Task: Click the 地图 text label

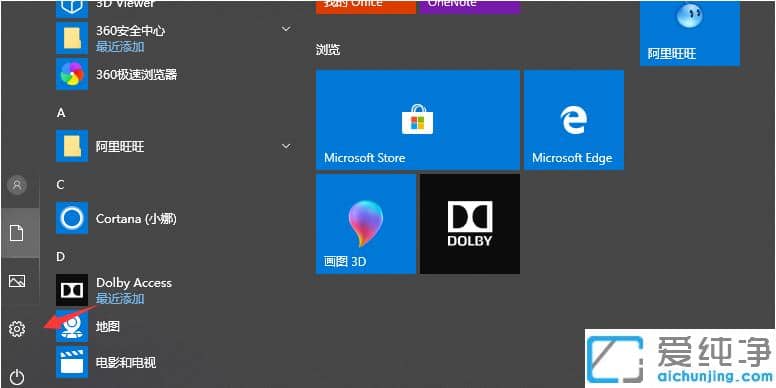Action: pos(108,327)
